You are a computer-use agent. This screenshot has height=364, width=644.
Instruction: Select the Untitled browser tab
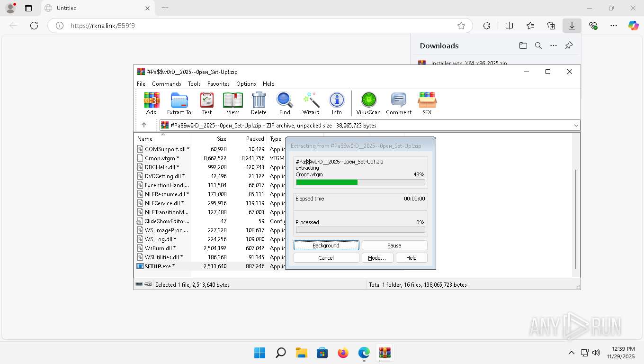click(x=97, y=8)
